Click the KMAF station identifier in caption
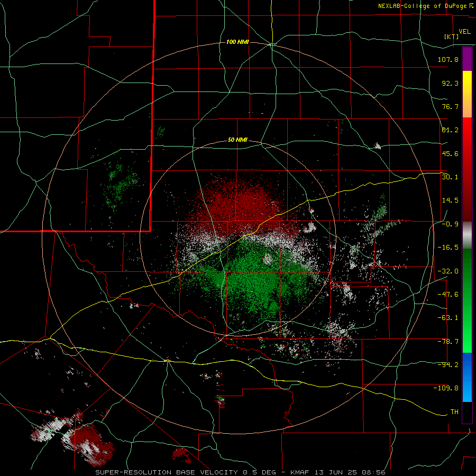This screenshot has height=476, width=476. click(301, 472)
